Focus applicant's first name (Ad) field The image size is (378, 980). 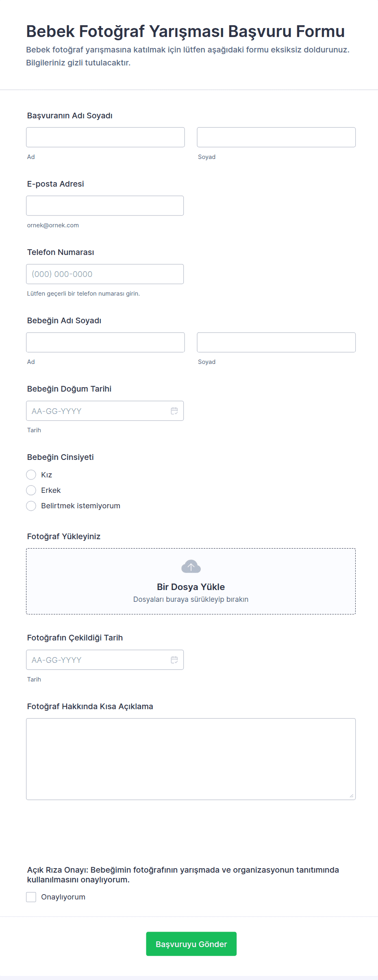tap(105, 137)
